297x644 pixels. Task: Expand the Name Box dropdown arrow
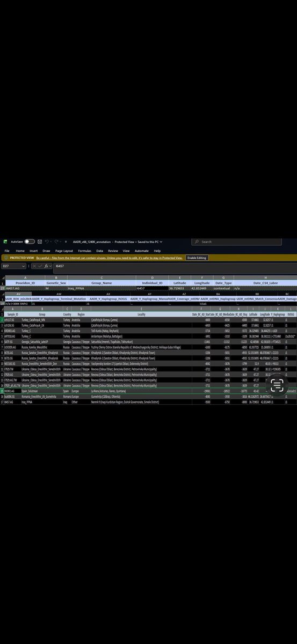tap(23, 266)
